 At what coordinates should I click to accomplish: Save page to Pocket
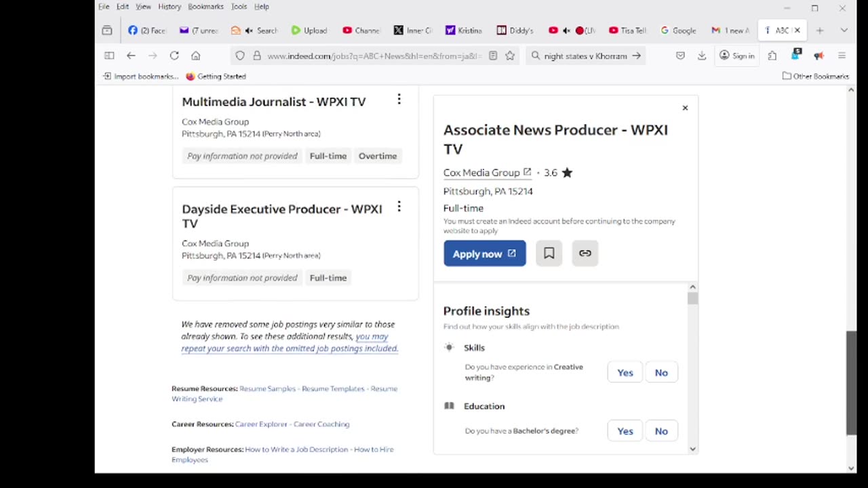click(680, 56)
